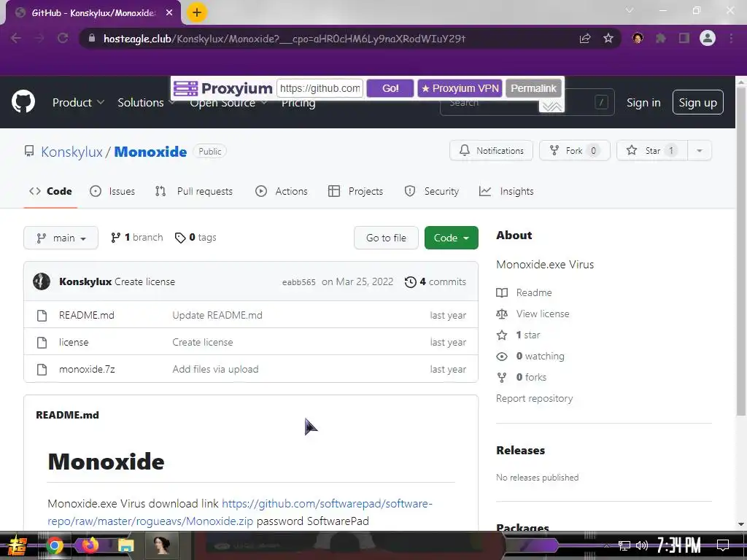Screen dimensions: 747x560
Task: Open commit eabb565
Action: (298, 282)
